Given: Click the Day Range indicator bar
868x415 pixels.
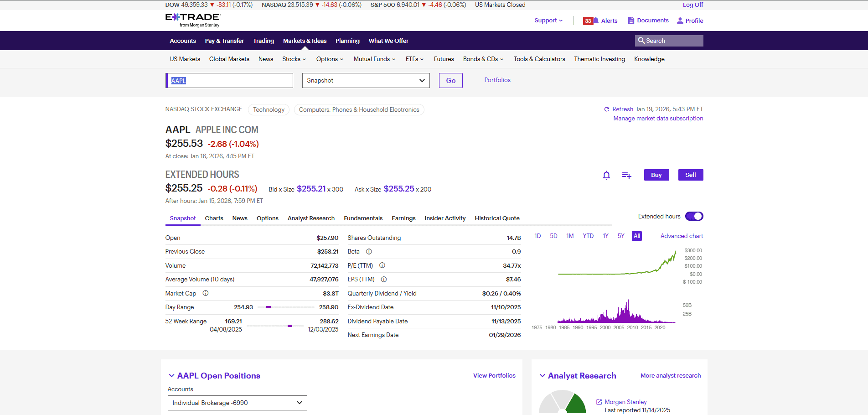Looking at the screenshot, I should [286, 307].
